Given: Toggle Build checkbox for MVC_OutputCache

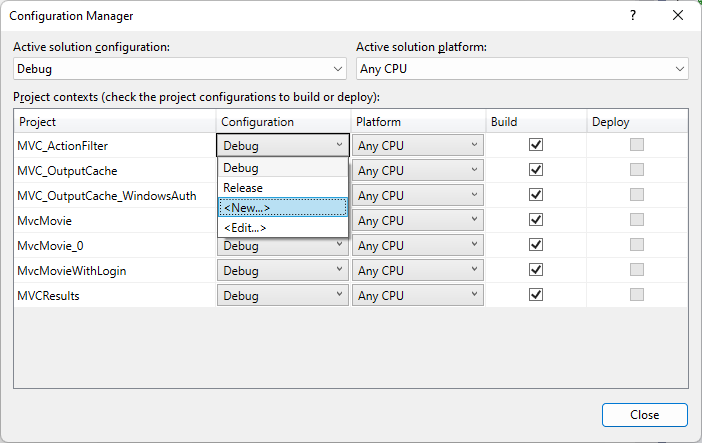Looking at the screenshot, I should click(x=536, y=170).
